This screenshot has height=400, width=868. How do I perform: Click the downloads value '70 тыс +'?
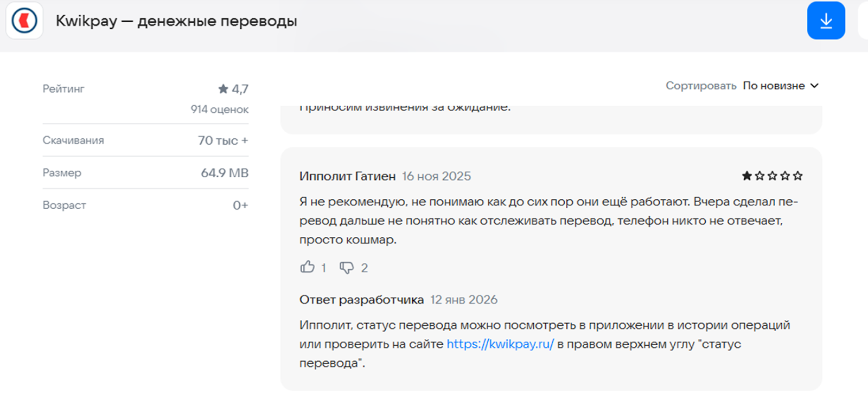(223, 140)
